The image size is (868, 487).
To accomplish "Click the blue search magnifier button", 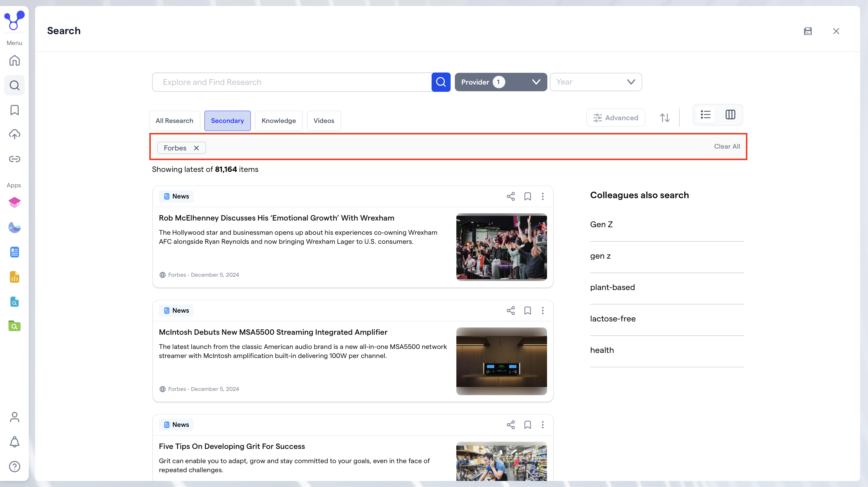I will pyautogui.click(x=441, y=82).
